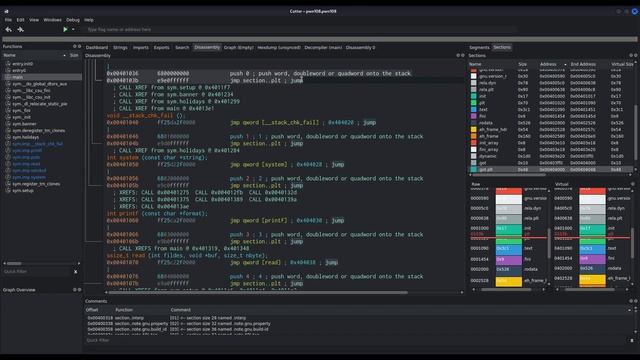Open the dropdown arrow next to the play button
Screen dimensions: 640x360
tap(73, 29)
